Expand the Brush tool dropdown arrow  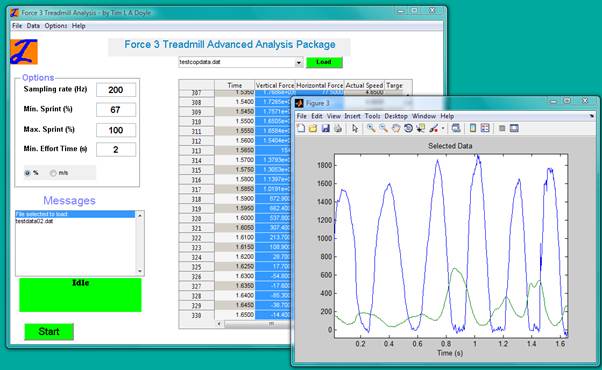coord(443,129)
